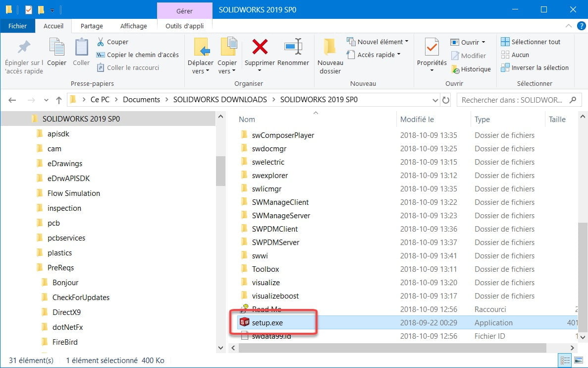The image size is (588, 368).
Task: Delete with the red Supprimer X
Action: (260, 47)
